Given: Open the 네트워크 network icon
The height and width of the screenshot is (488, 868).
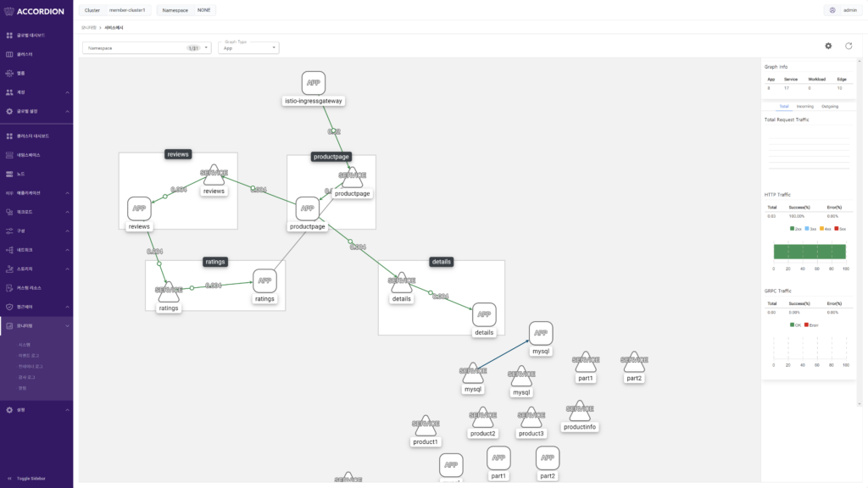Looking at the screenshot, I should coord(9,250).
